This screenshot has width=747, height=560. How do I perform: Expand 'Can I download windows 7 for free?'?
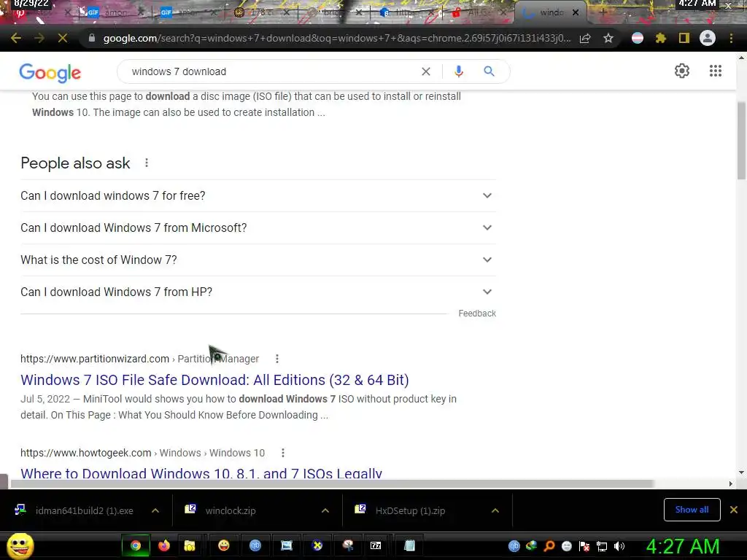click(258, 195)
